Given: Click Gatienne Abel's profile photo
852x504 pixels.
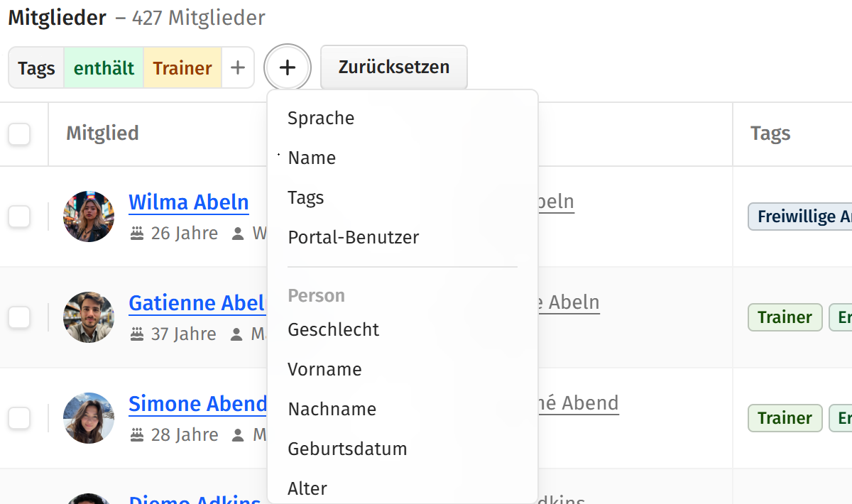Looking at the screenshot, I should [88, 317].
